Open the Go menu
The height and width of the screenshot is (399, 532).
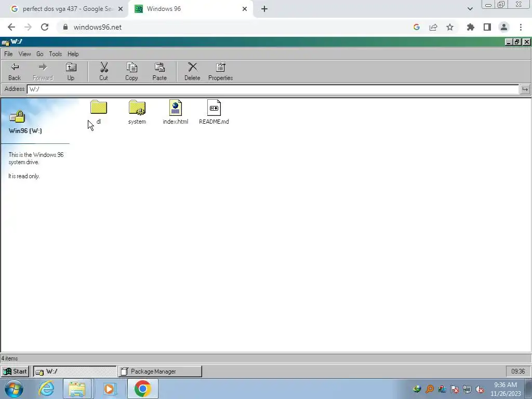click(39, 54)
